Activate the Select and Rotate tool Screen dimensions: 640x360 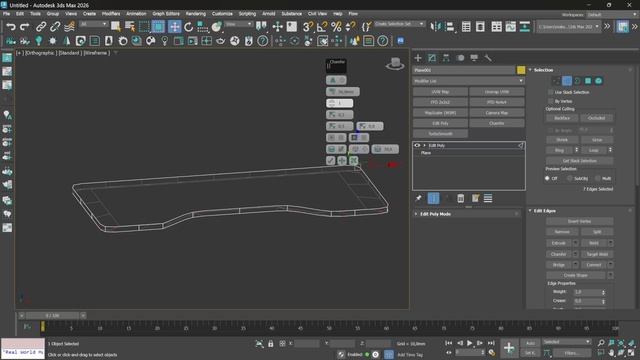188,27
